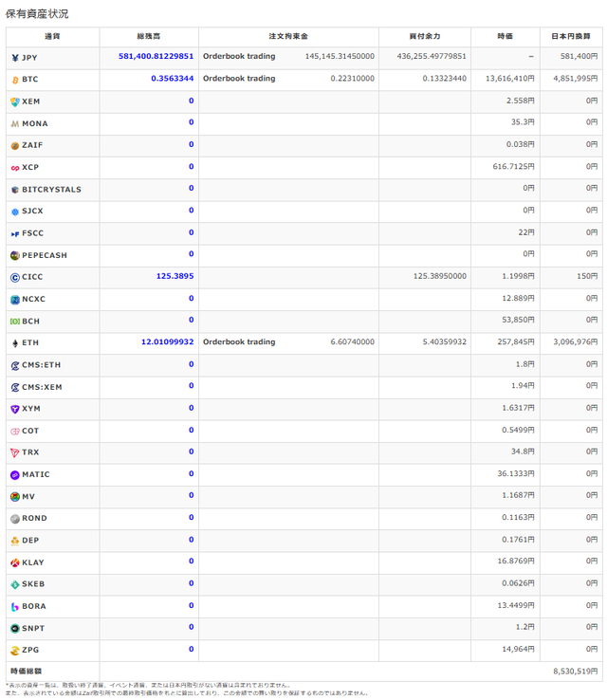Click the 保有資産状況 page heading
Viewport: 607px width, 700px height.
tap(37, 14)
